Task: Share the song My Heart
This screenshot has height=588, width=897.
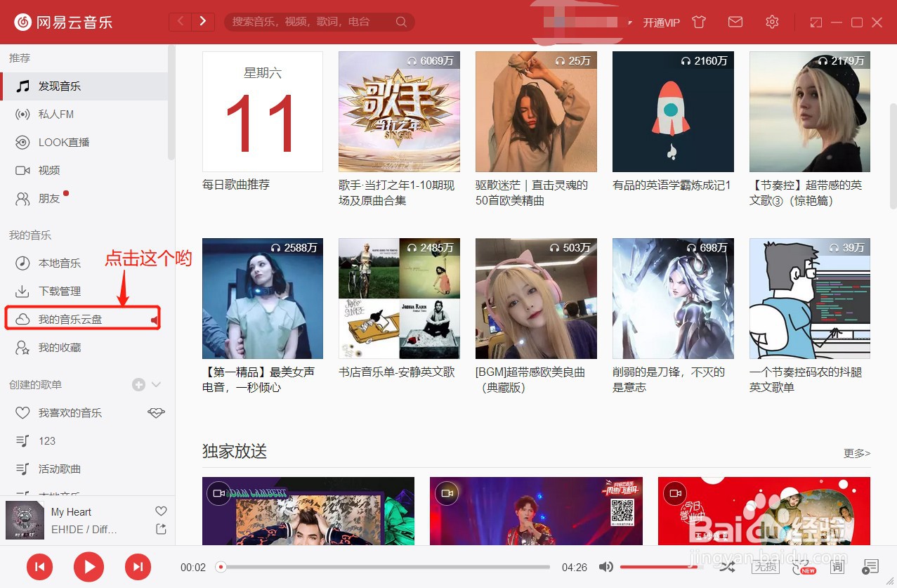Action: tap(161, 529)
